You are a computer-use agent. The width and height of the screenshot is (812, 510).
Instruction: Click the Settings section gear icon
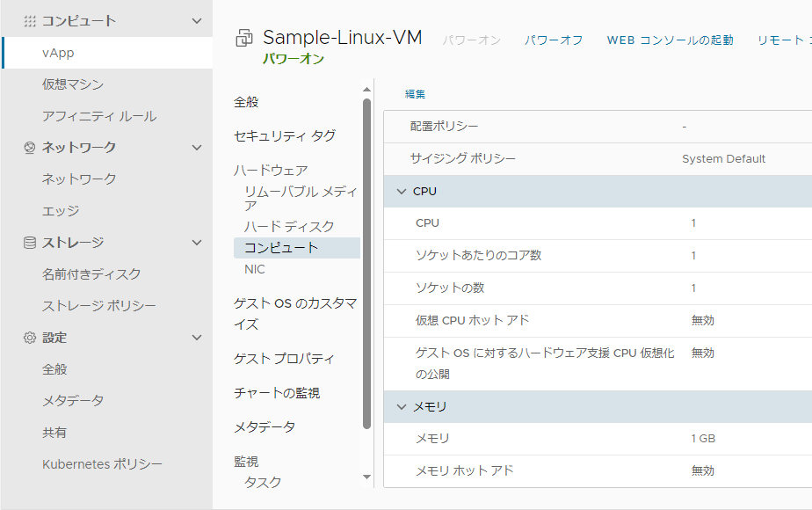pos(30,338)
